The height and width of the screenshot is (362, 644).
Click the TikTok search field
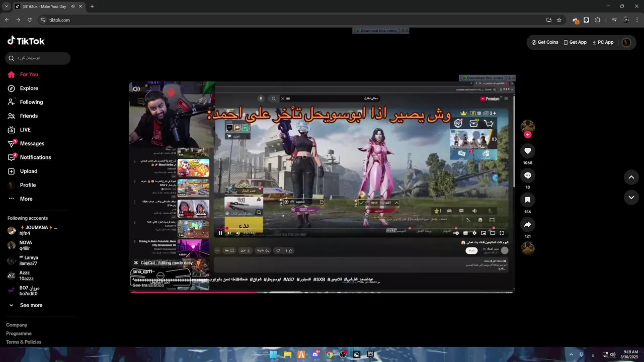pyautogui.click(x=38, y=58)
